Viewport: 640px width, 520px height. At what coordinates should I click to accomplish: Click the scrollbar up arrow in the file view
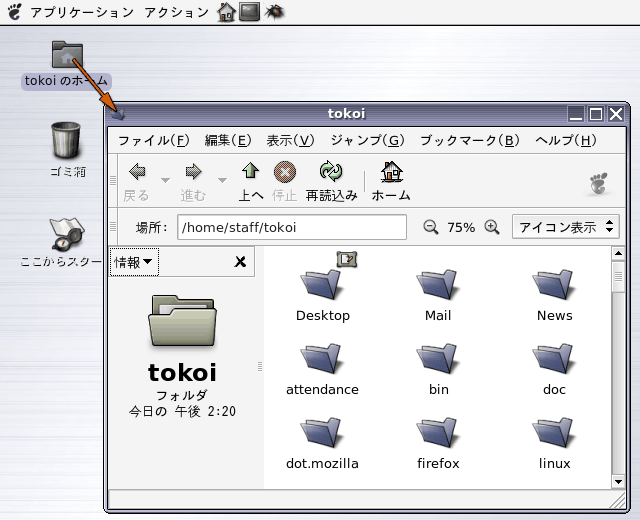pos(618,254)
